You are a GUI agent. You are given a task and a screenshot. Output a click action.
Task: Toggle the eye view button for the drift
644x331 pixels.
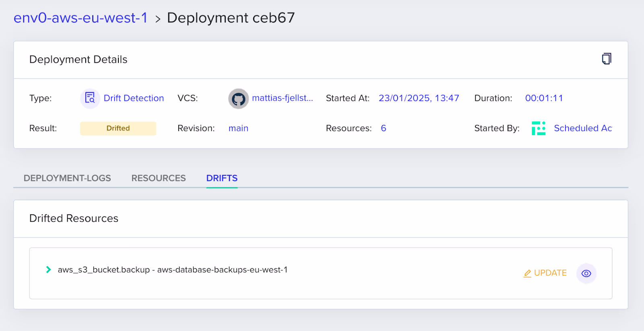[586, 273]
